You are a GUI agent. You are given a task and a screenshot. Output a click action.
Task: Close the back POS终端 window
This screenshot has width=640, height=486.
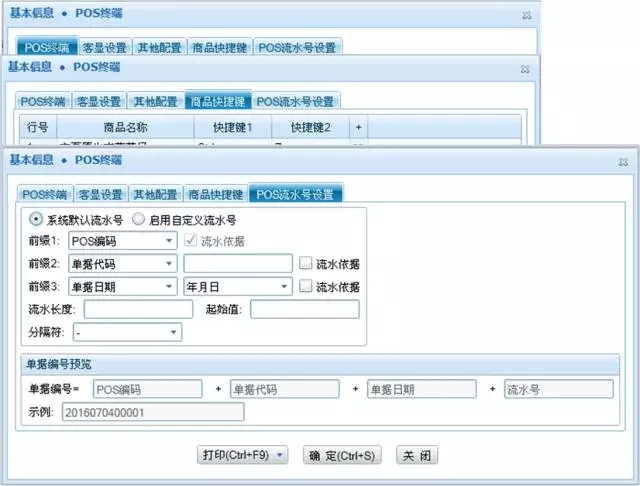click(x=527, y=16)
